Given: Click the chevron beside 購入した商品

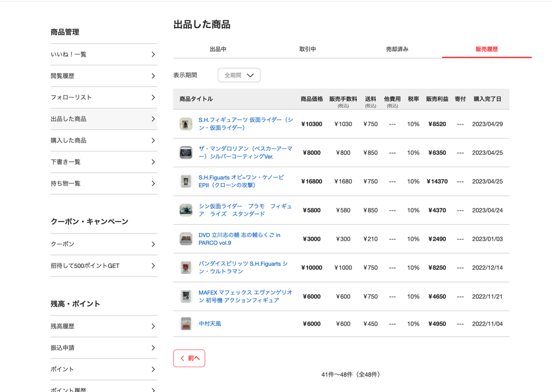Looking at the screenshot, I should point(153,140).
